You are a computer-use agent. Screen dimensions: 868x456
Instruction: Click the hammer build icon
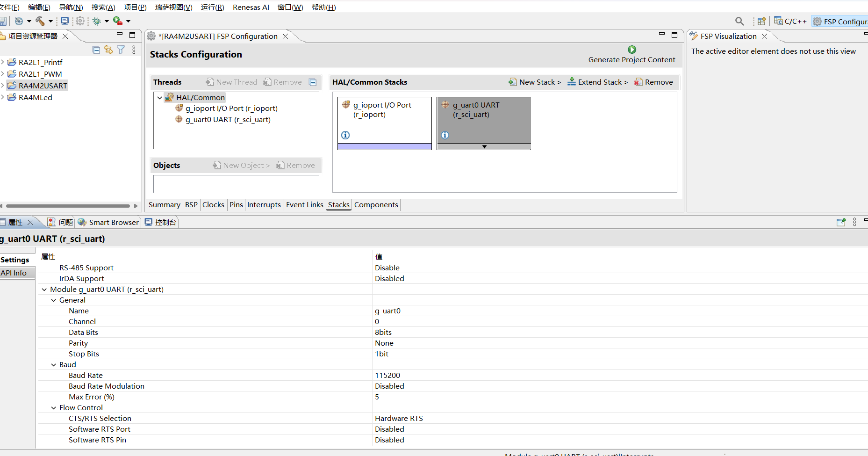40,21
